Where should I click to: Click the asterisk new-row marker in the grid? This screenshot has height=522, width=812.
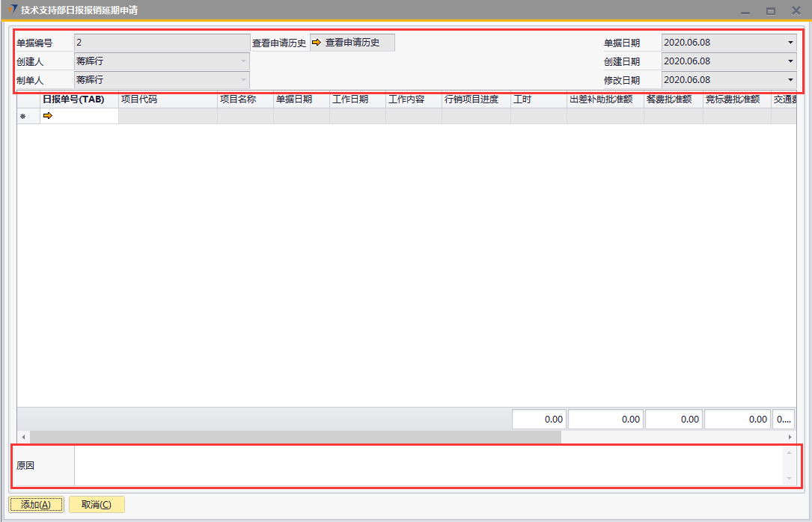(x=22, y=116)
